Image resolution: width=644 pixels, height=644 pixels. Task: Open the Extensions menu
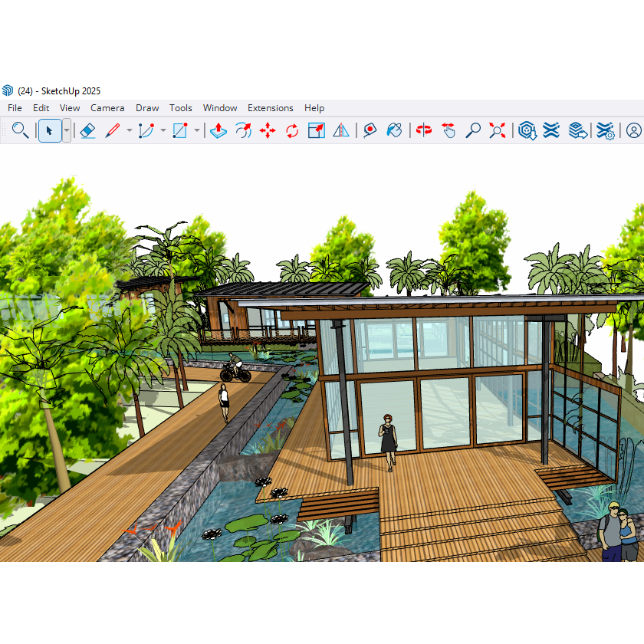[270, 108]
